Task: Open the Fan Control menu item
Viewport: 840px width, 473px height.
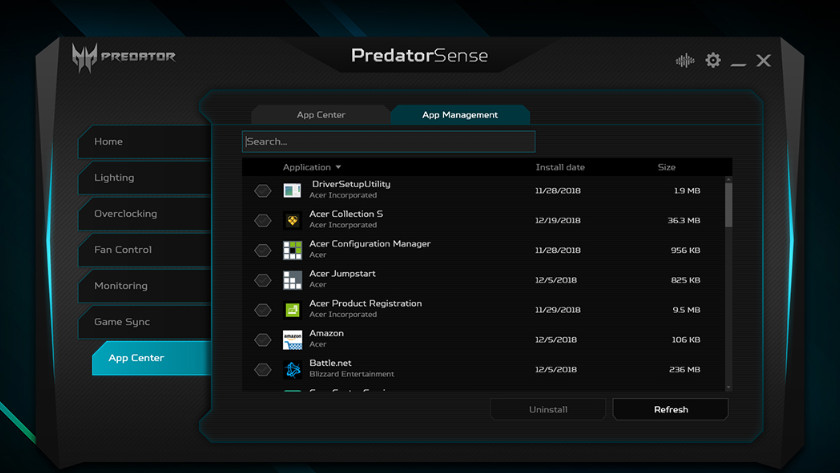Action: pos(123,250)
